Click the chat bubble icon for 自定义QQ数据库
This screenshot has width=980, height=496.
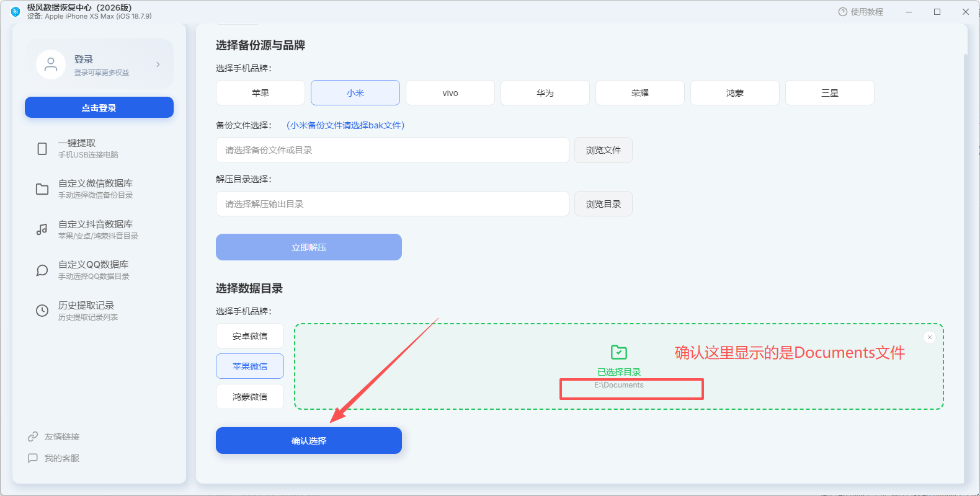[42, 270]
